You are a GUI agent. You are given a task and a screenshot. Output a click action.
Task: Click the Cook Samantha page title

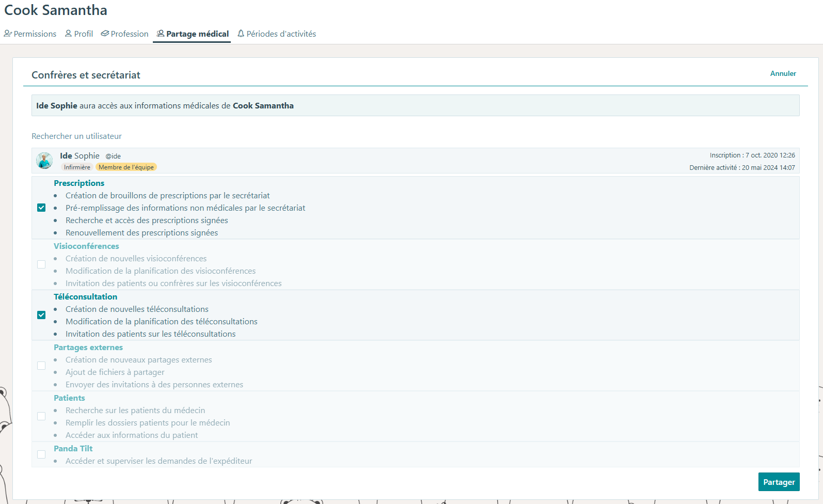(56, 10)
